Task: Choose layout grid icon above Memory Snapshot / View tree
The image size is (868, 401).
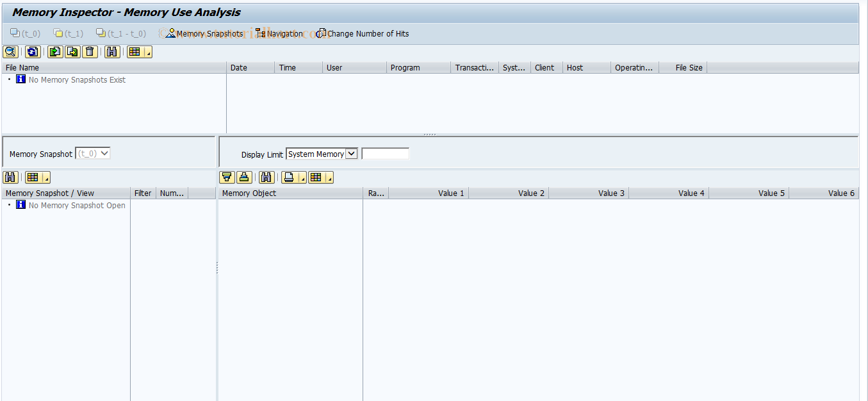Action: coord(33,177)
